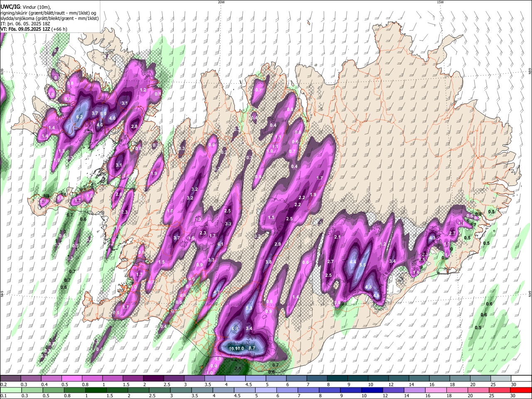Click the bright pink swatch between 0.5 and 0.8
The width and height of the screenshot is (532, 399).
[71, 378]
